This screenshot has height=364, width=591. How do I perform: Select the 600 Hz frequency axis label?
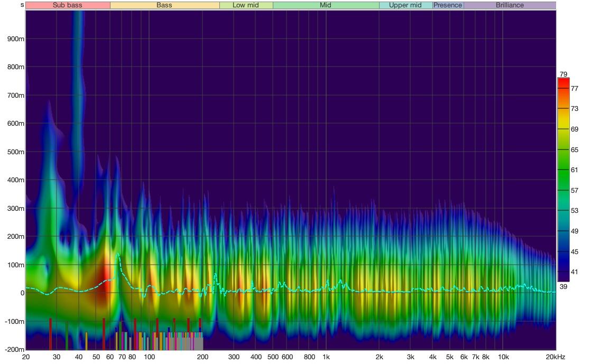[287, 357]
